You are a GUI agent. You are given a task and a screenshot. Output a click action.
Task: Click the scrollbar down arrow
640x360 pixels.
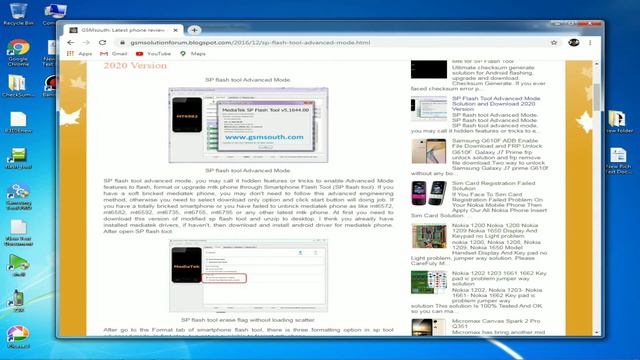pos(597,333)
